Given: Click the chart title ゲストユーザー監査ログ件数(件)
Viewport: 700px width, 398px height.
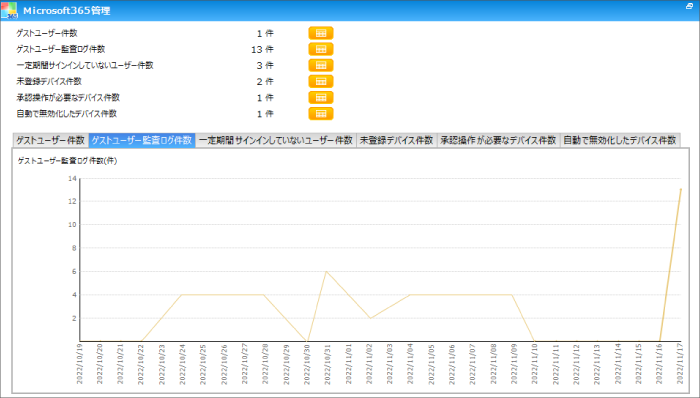Looking at the screenshot, I should pyautogui.click(x=67, y=161).
